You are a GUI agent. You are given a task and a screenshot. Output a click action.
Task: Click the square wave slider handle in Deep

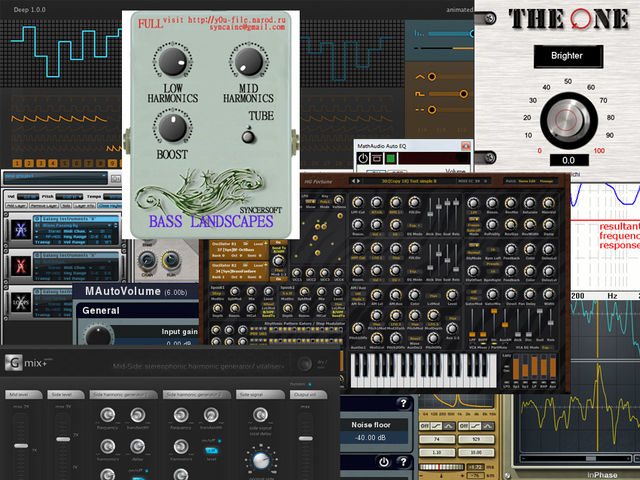[463, 94]
